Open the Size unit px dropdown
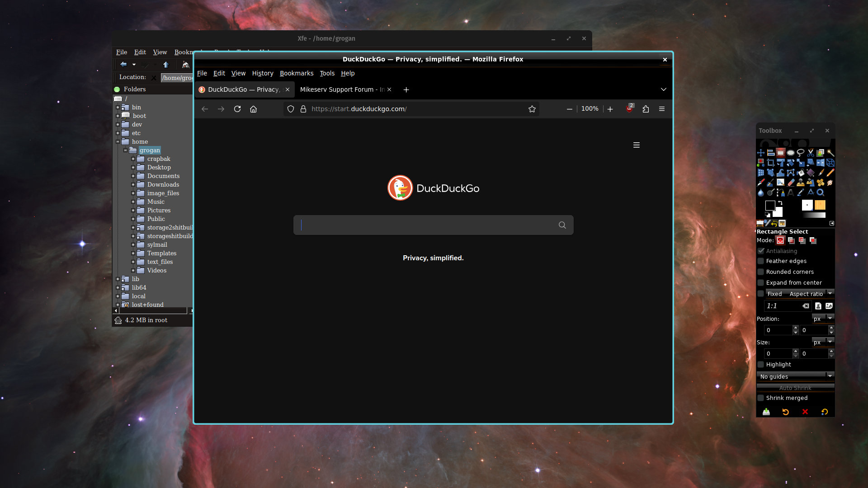Viewport: 868px width, 488px height. tap(823, 342)
